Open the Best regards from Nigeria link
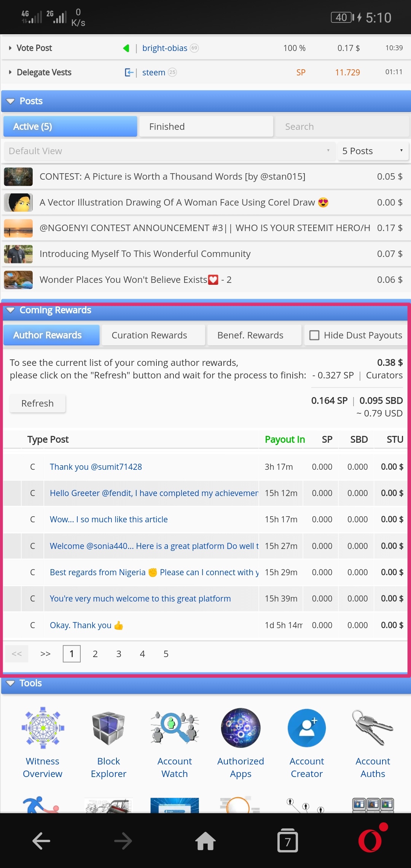The image size is (411, 868). coord(154,573)
